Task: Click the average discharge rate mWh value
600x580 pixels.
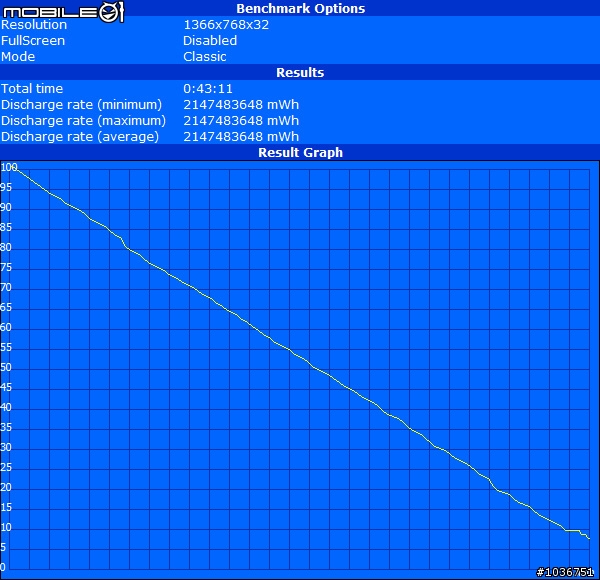Action: pos(241,137)
